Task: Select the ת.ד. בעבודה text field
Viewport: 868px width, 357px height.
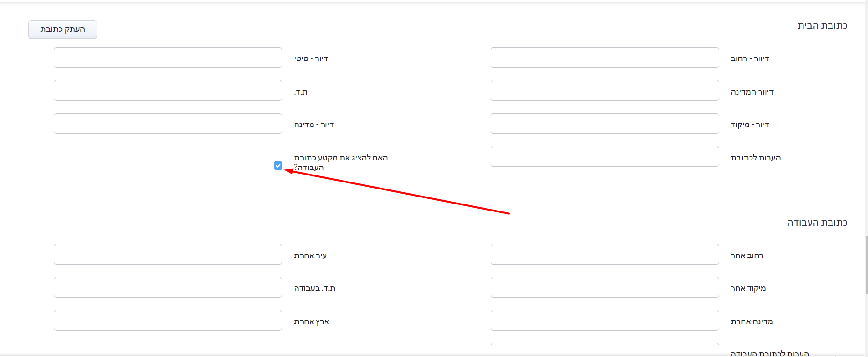Action: tap(168, 287)
